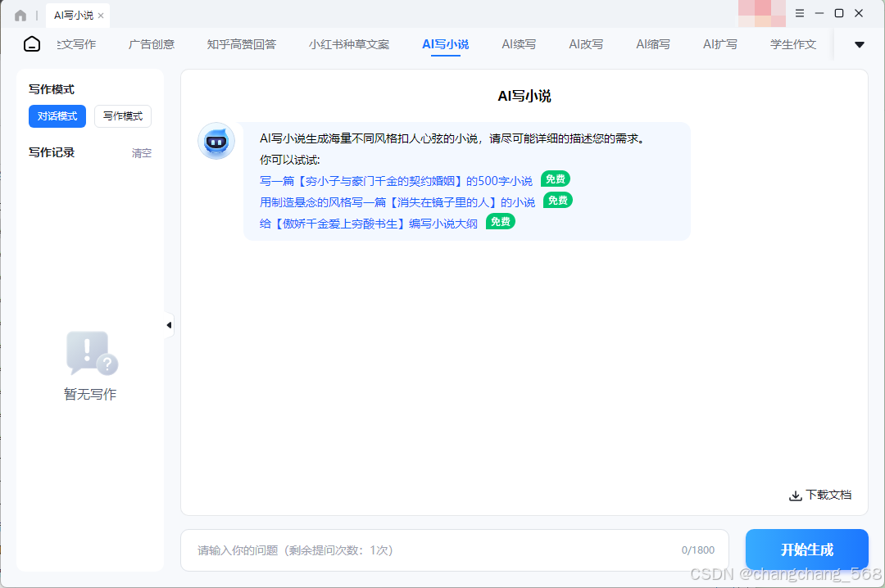Minimize the application window
This screenshot has height=588, width=885.
pyautogui.click(x=819, y=13)
